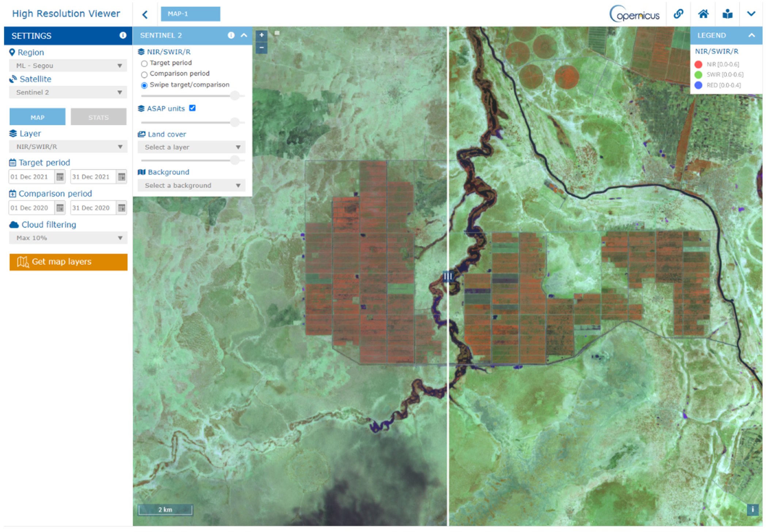This screenshot has width=766, height=532.
Task: Click the Land cover icon
Action: pos(141,134)
